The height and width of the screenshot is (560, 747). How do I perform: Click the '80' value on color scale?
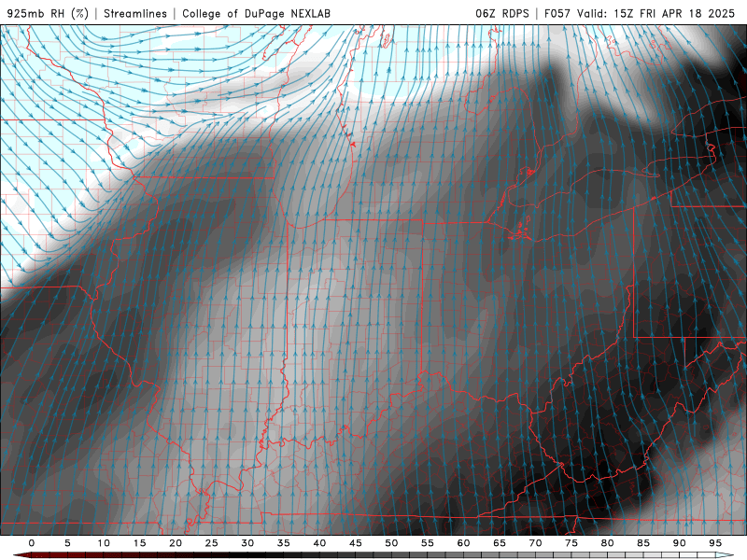pyautogui.click(x=608, y=543)
